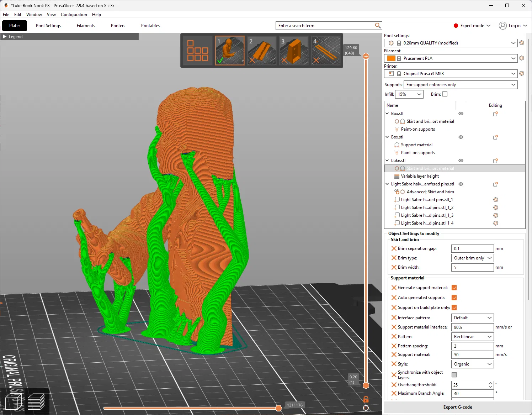The height and width of the screenshot is (415, 532).
Task: Click settings gear for pins.stl_1_3 instance
Action: pos(496,215)
